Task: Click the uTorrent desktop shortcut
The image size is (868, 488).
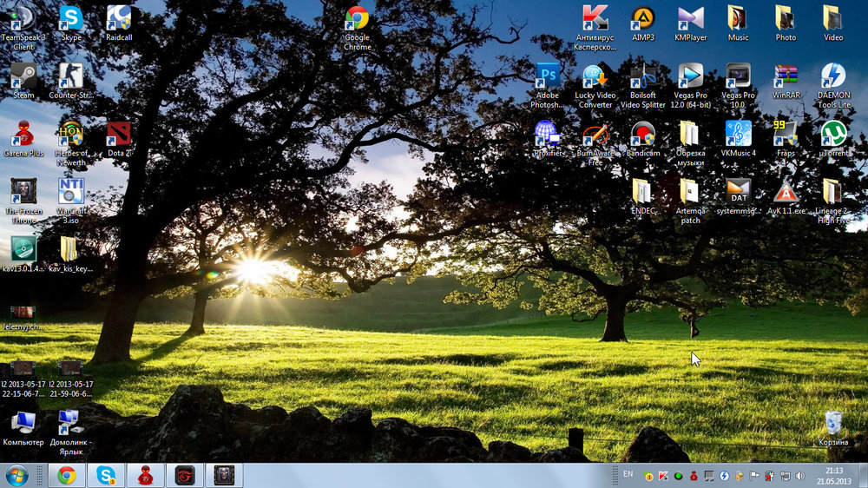Action: point(833,133)
